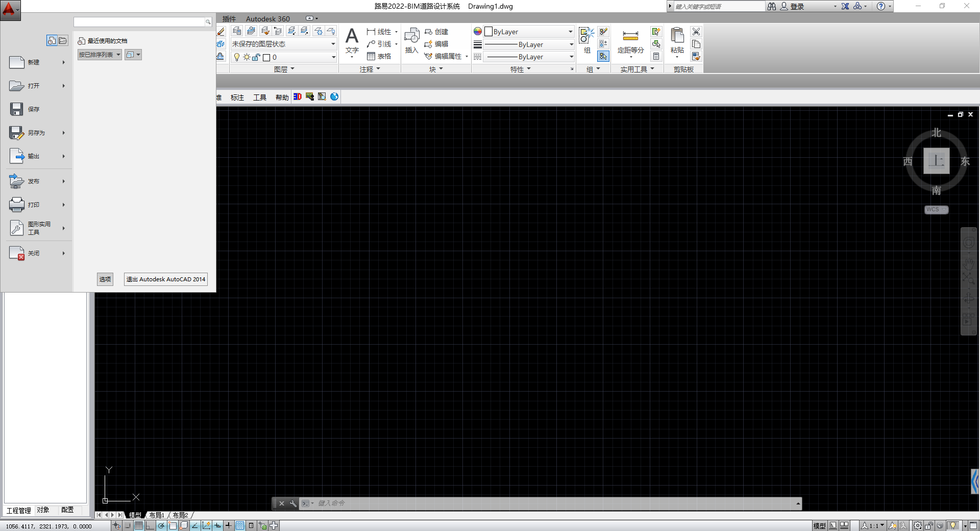This screenshot has width=980, height=531.
Task: Click the ViewCube top (上) face
Action: click(x=936, y=161)
